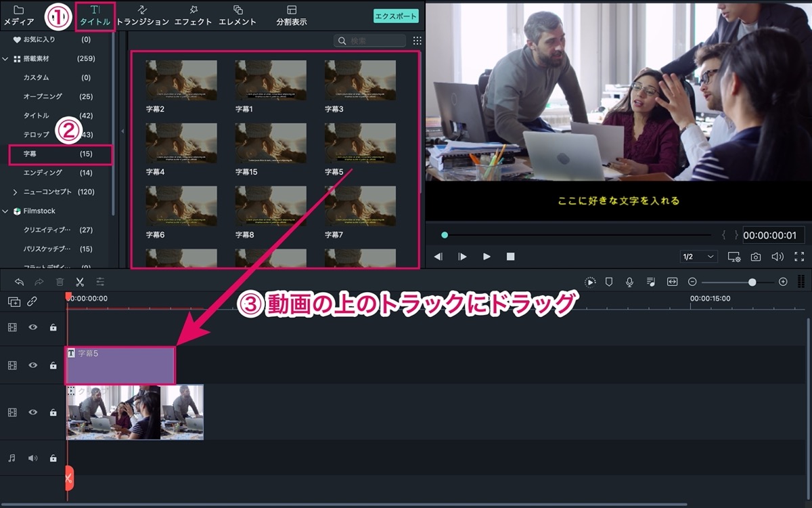The image size is (812, 508).
Task: Click the エクスポート button
Action: [396, 16]
